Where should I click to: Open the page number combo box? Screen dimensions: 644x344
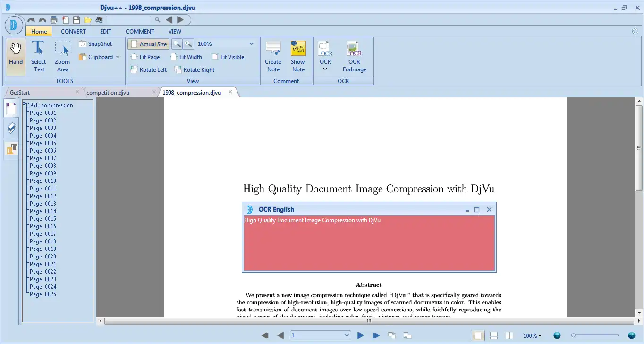320,335
